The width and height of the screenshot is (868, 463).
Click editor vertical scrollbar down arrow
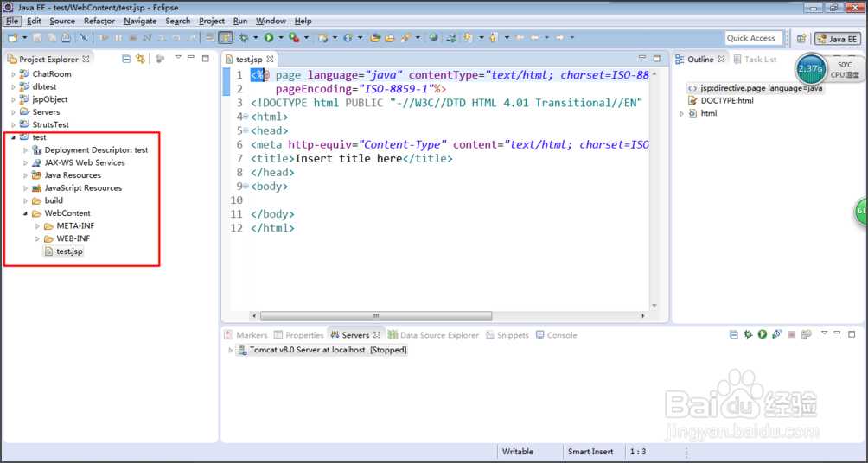pyautogui.click(x=654, y=305)
